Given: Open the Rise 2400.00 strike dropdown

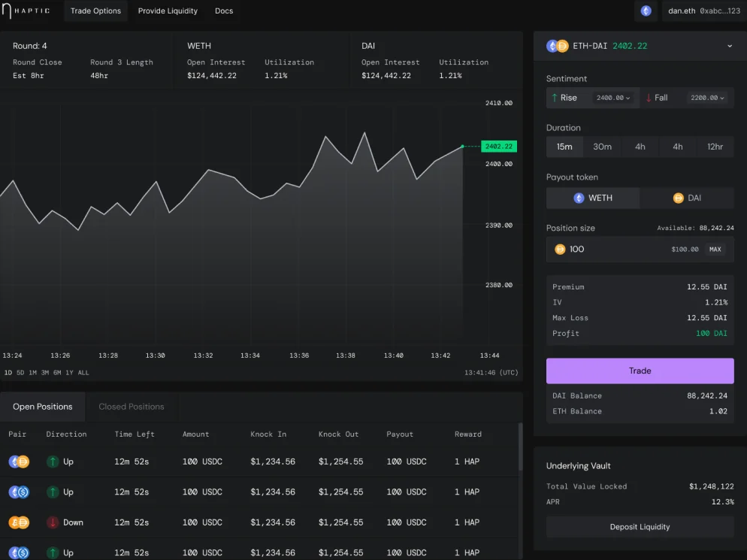Looking at the screenshot, I should (613, 98).
